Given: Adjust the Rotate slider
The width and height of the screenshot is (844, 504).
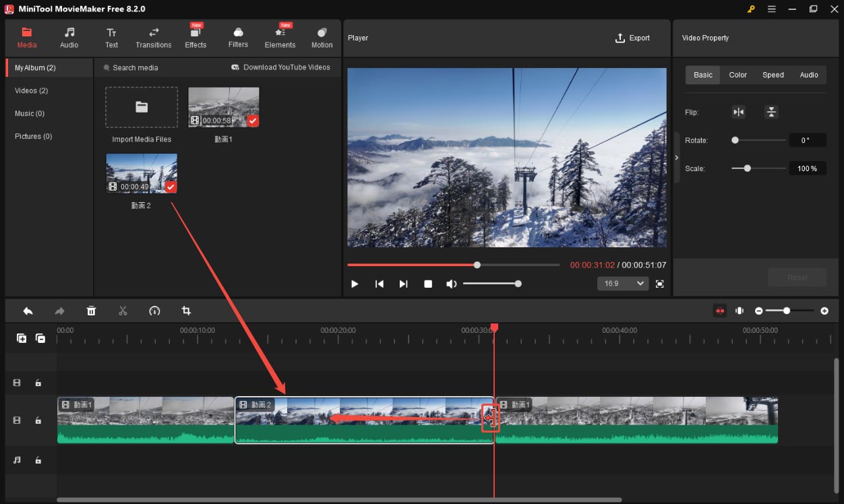Looking at the screenshot, I should (758, 140).
